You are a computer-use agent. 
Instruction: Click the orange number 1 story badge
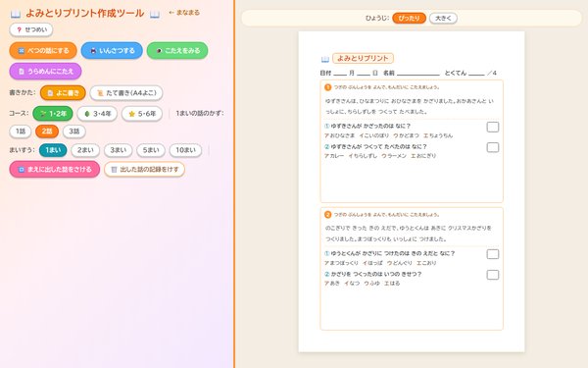point(327,87)
